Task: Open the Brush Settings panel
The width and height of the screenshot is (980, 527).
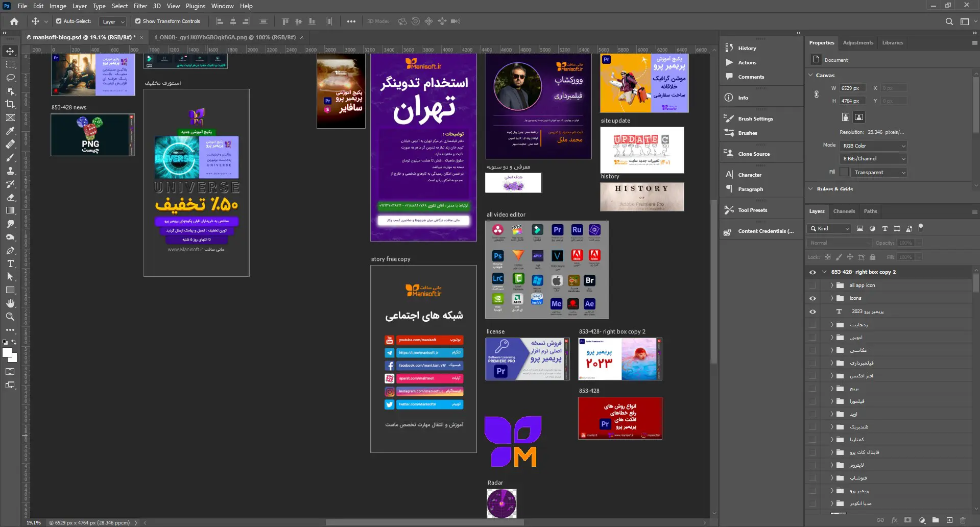Action: tap(755, 119)
